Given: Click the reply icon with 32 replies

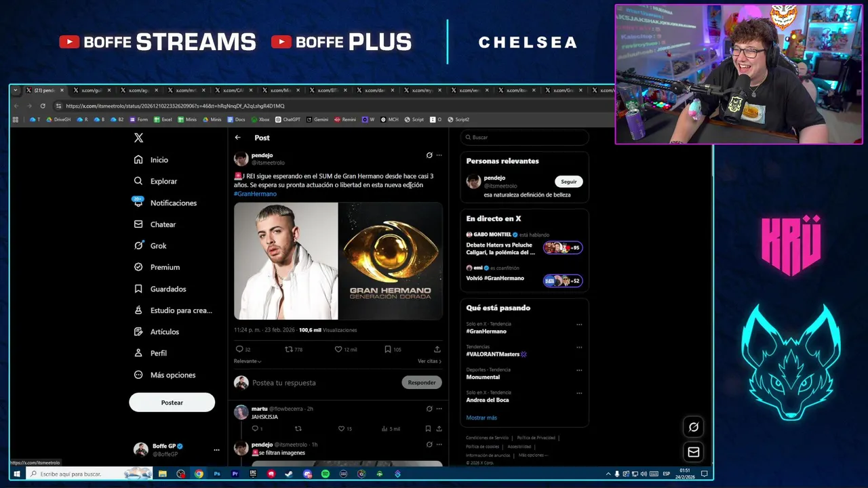Looking at the screenshot, I should pyautogui.click(x=239, y=349).
